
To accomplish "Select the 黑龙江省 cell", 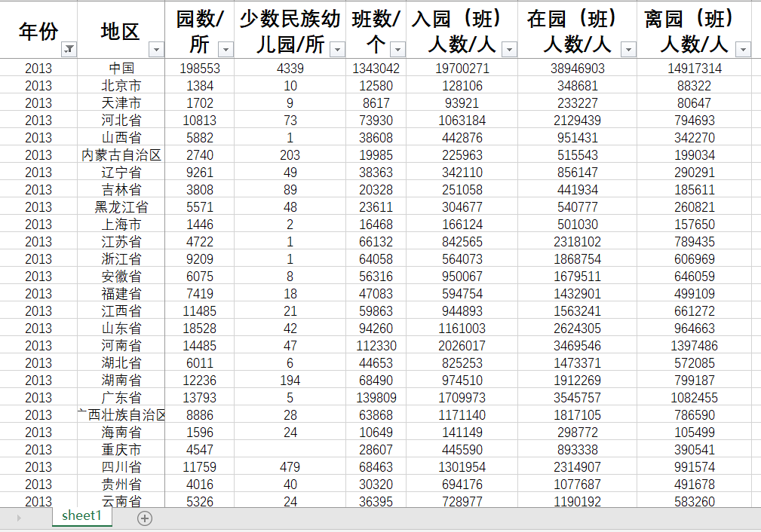I will (x=121, y=207).
